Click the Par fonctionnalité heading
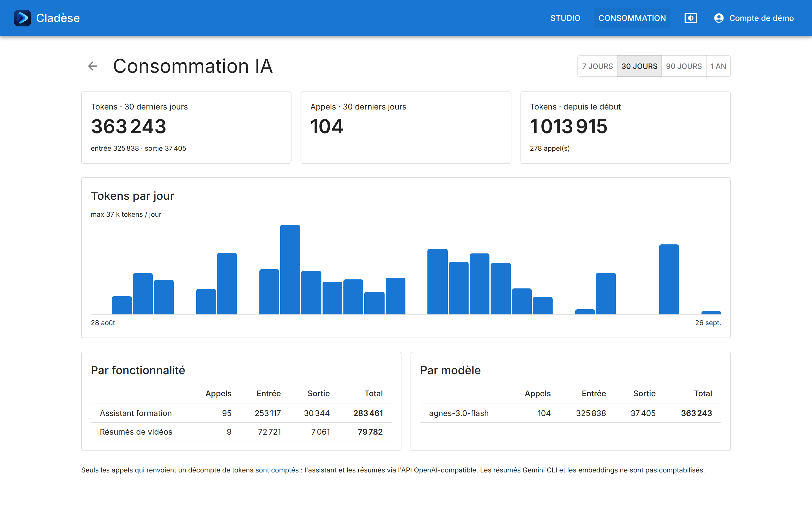The width and height of the screenshot is (812, 508). coord(138,370)
